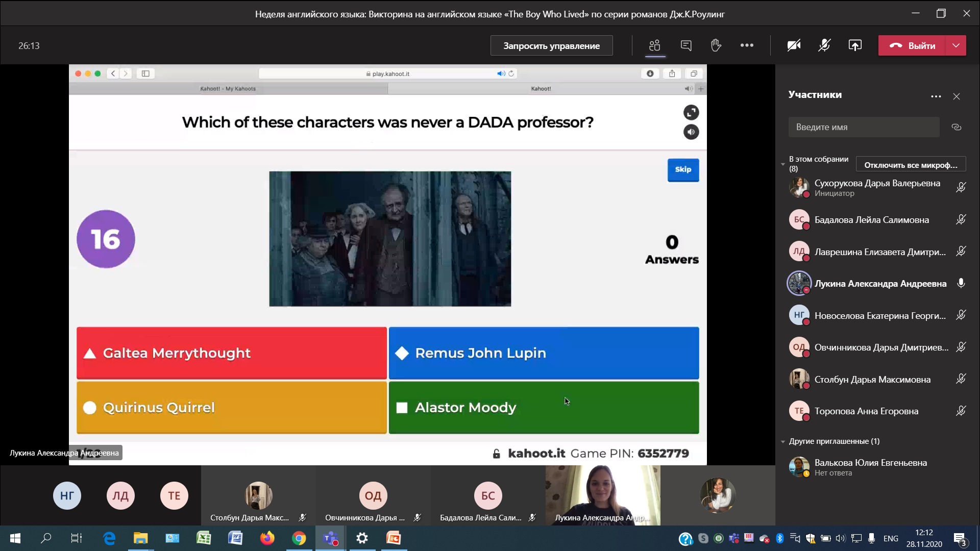Open Участники panel more options ellipsis
The width and height of the screenshot is (980, 551).
coord(936,96)
